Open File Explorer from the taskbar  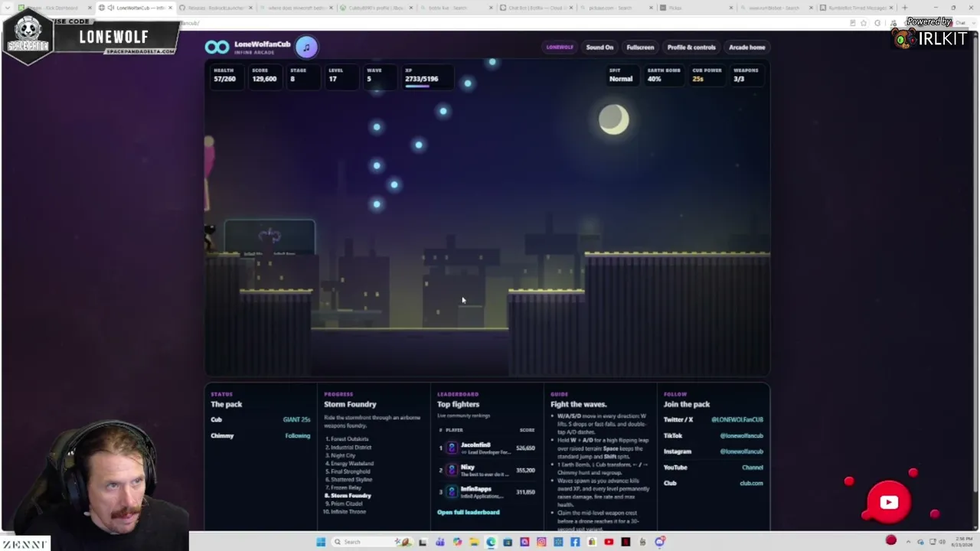[474, 542]
